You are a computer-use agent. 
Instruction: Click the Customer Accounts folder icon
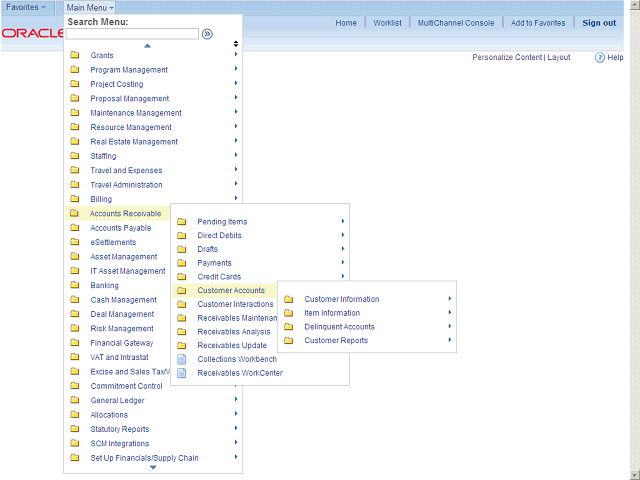(x=182, y=290)
